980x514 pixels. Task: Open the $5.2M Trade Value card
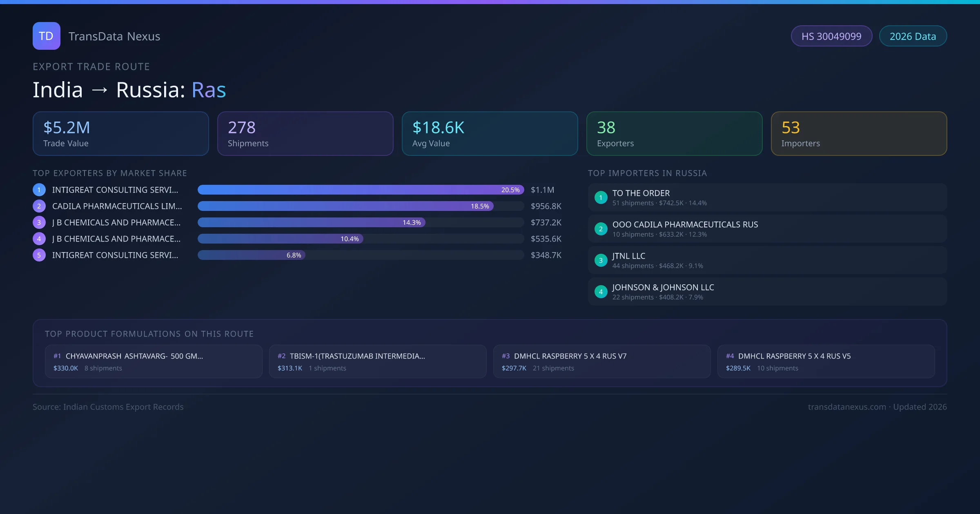(x=120, y=133)
